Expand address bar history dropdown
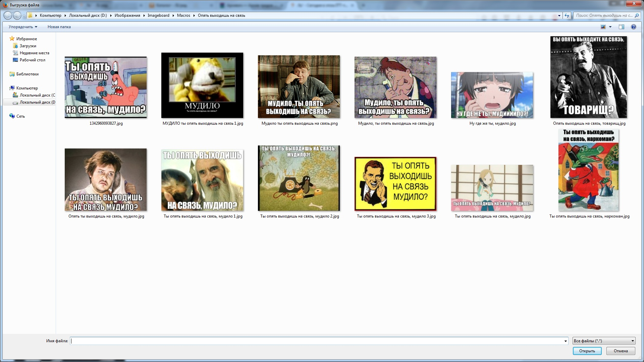Viewport: 644px width, 362px height. pos(559,15)
